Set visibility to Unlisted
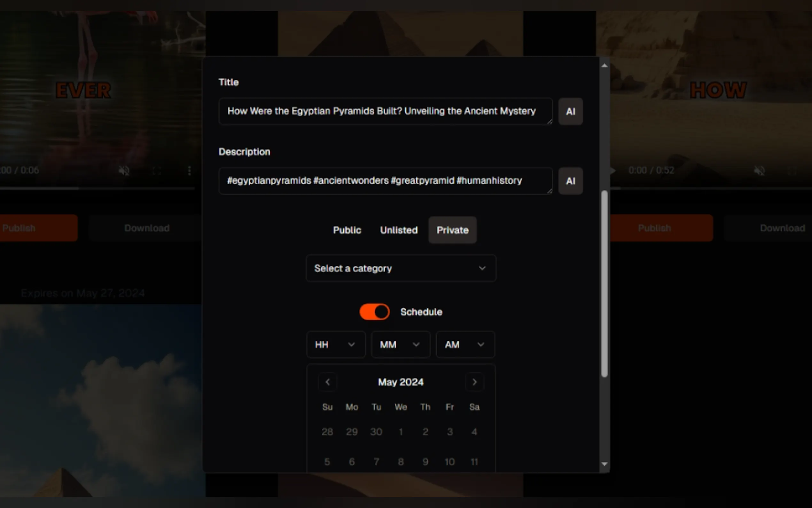 coord(398,230)
